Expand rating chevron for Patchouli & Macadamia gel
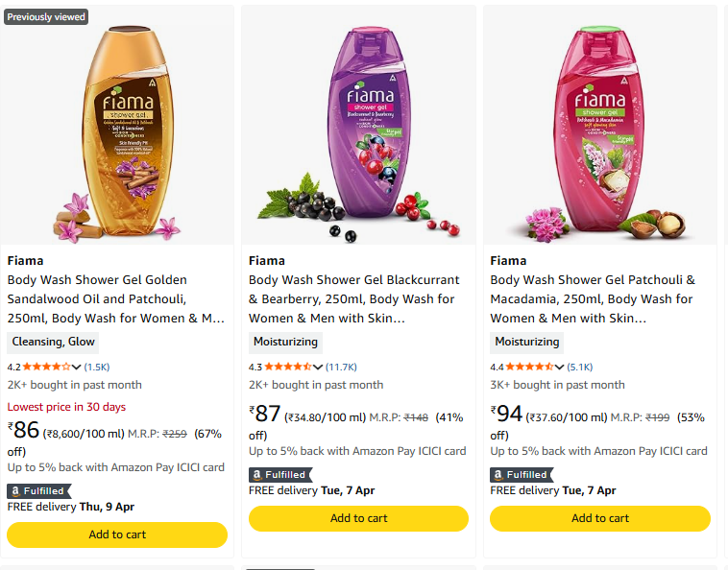Image resolution: width=728 pixels, height=570 pixels. [x=560, y=367]
